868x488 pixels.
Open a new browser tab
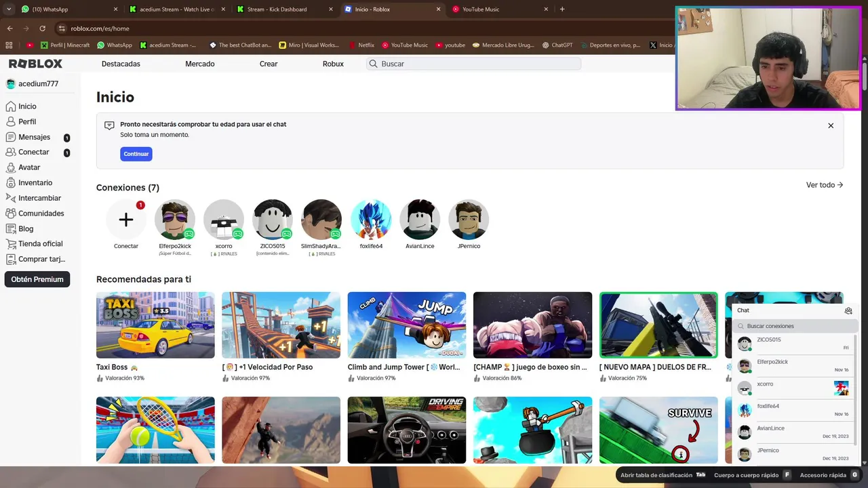pos(562,9)
